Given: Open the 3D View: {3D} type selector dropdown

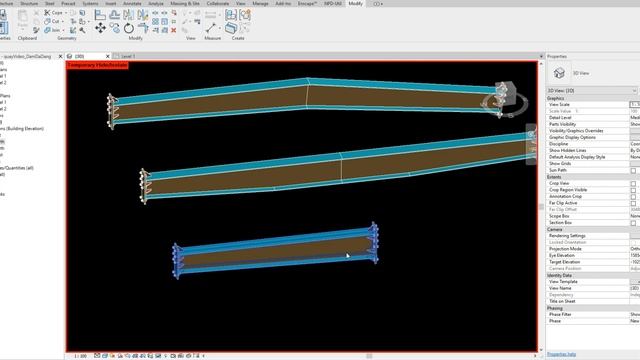Looking at the screenshot, I should click(592, 91).
